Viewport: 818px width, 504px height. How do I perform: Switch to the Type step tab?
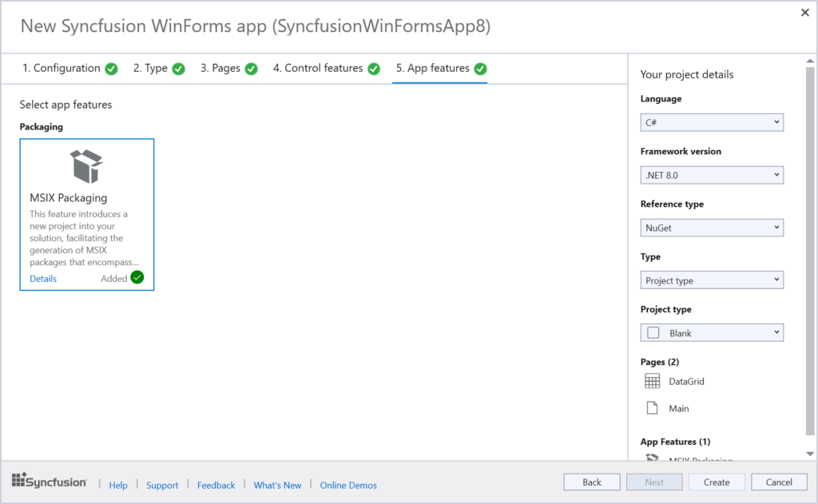click(x=153, y=68)
